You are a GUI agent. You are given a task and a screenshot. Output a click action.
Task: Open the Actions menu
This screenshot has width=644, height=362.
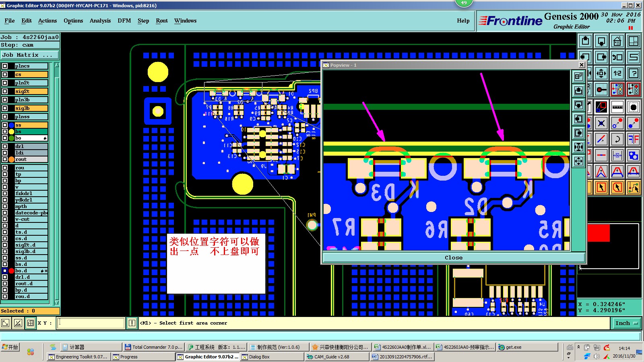click(x=47, y=21)
